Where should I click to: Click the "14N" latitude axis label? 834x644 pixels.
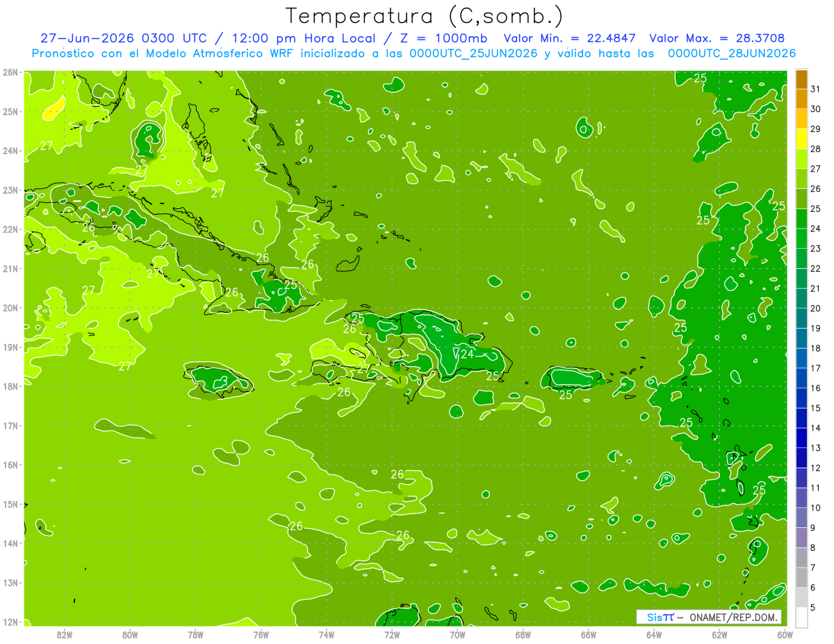pyautogui.click(x=11, y=543)
